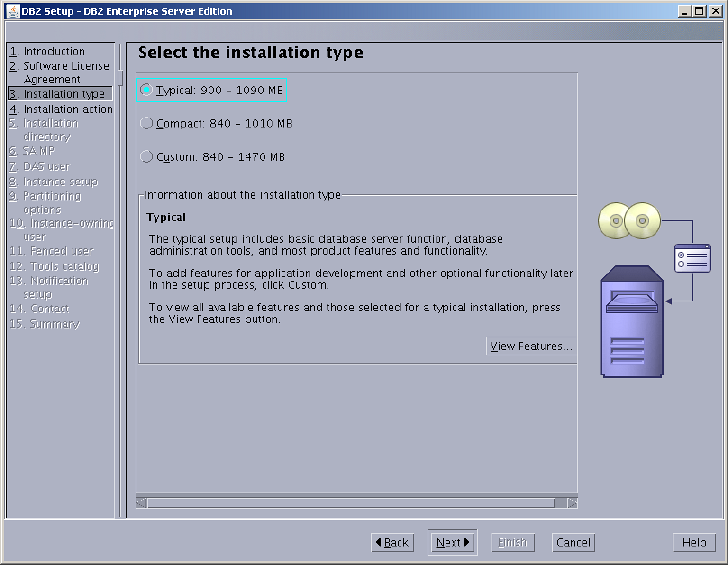The width and height of the screenshot is (728, 565).
Task: Click step 5 Installation directory
Action: pos(45,130)
